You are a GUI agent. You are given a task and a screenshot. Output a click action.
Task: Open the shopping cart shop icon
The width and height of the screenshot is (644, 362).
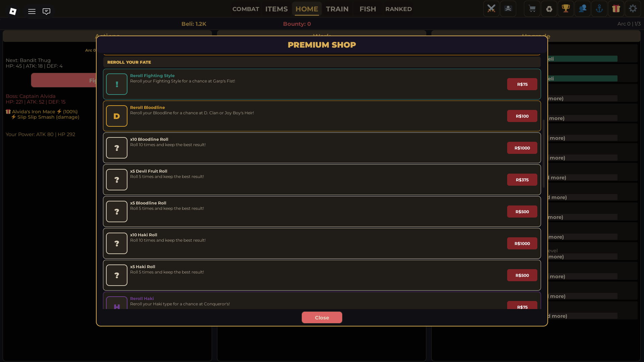coord(532,9)
